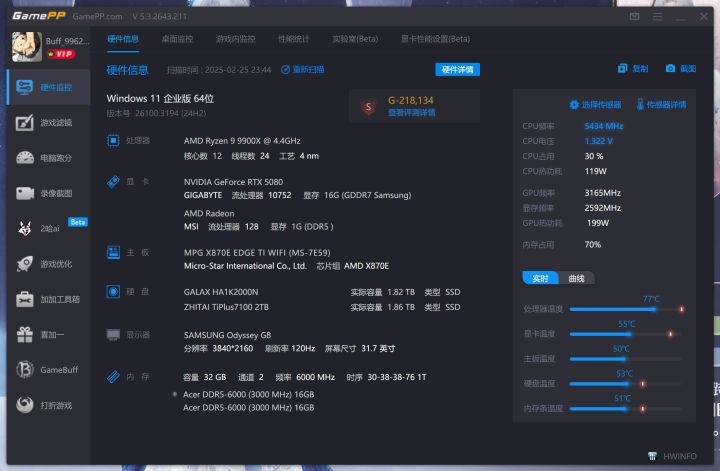Image resolution: width=720 pixels, height=471 pixels.
Task: Click the NVIDIA GeForce RTX 5080 text
Action: pyautogui.click(x=233, y=182)
